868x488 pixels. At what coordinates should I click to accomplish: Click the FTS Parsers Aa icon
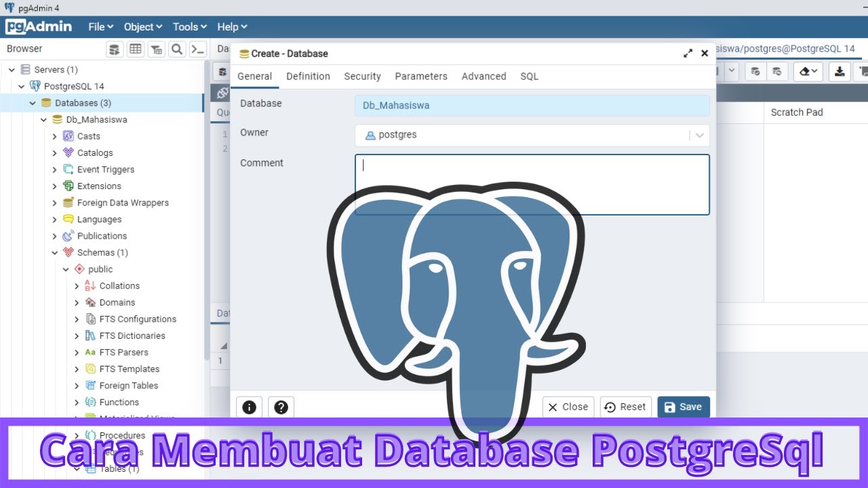coord(90,352)
